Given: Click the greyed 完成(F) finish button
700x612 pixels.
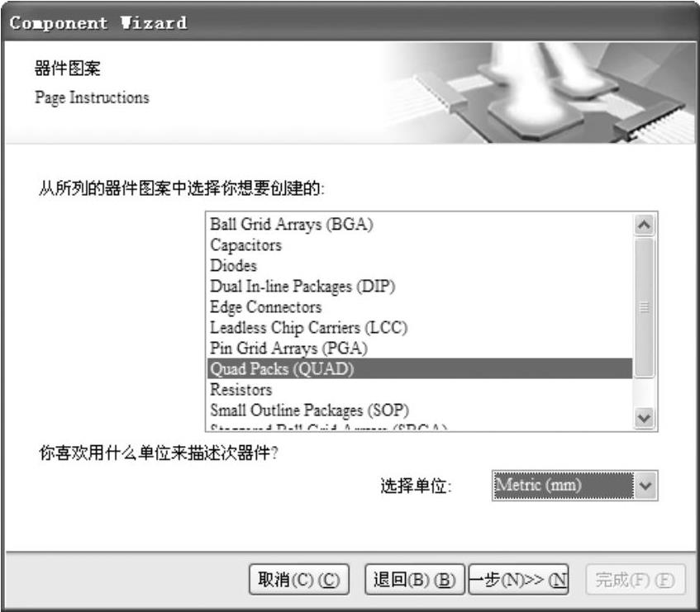Looking at the screenshot, I should point(635,580).
